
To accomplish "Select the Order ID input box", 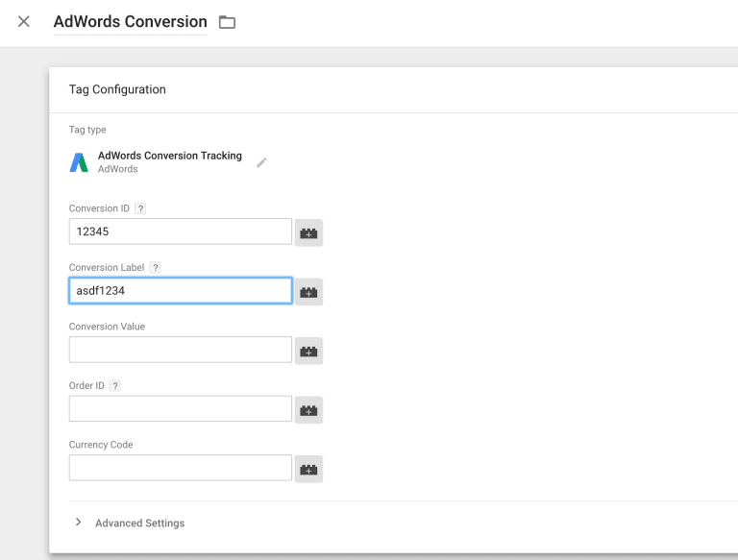I will [x=181, y=408].
